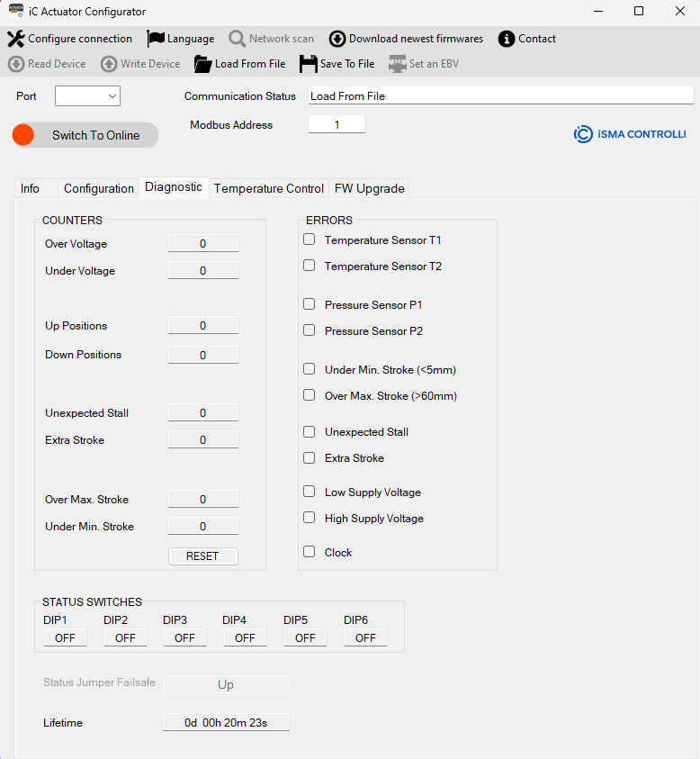Tick the Temperature Sensor T1 error checkbox
700x759 pixels.
coord(310,239)
